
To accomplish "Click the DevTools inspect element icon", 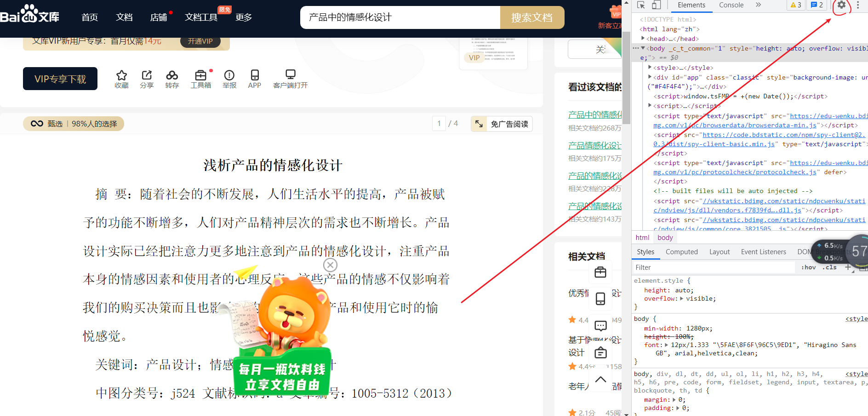I will click(641, 5).
